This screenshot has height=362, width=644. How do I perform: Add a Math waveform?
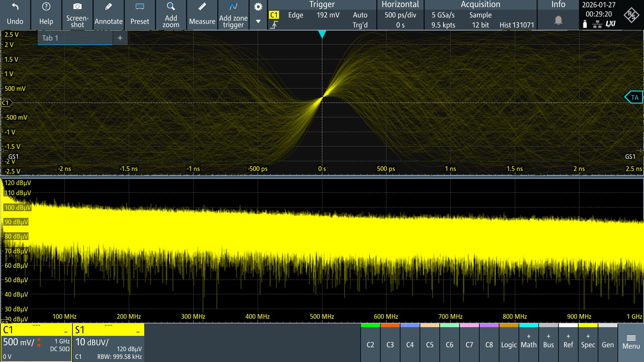coord(529,342)
